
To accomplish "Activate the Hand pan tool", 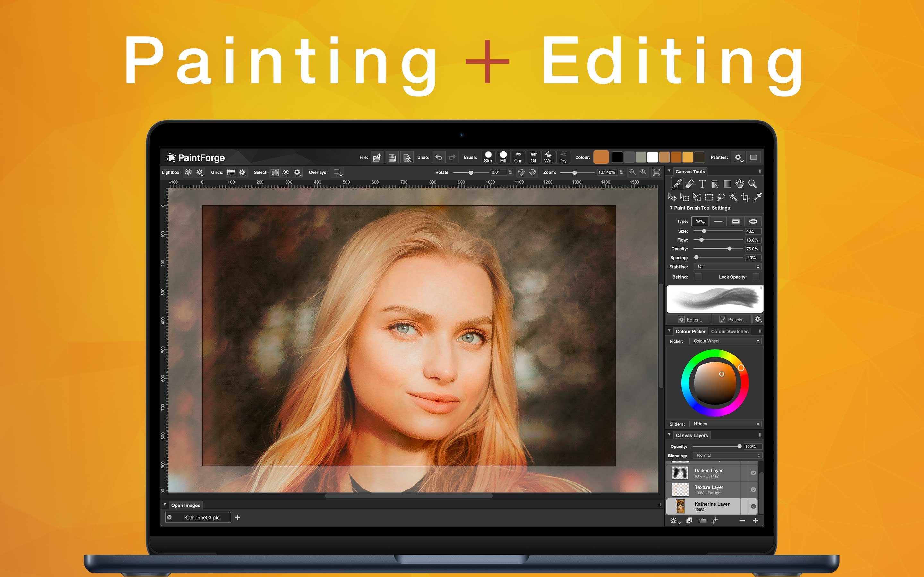I will (740, 184).
